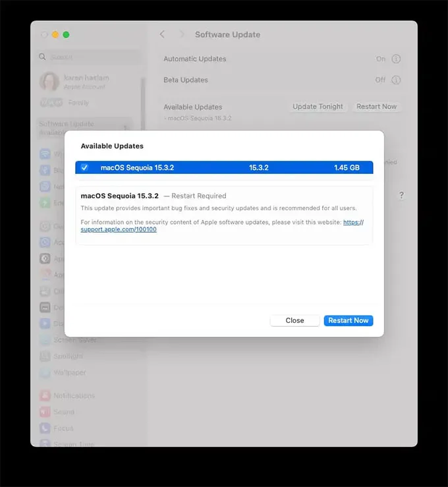Screen dimensions: 448x487
Task: Click the Beta Updates row label
Action: click(186, 80)
